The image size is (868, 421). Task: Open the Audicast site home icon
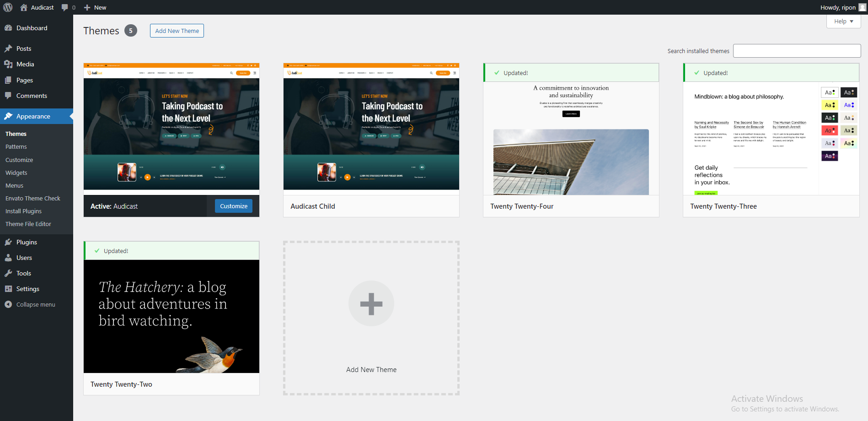24,7
